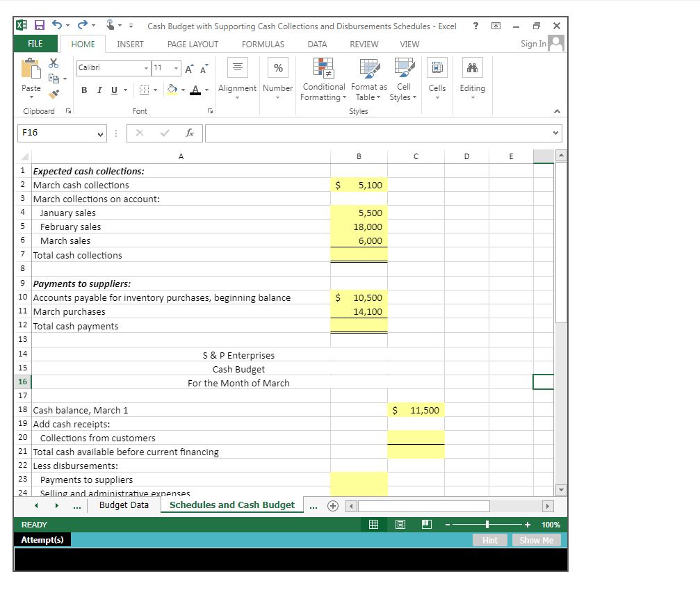Switch to VIEW tab
This screenshot has height=590, width=700.
point(409,44)
